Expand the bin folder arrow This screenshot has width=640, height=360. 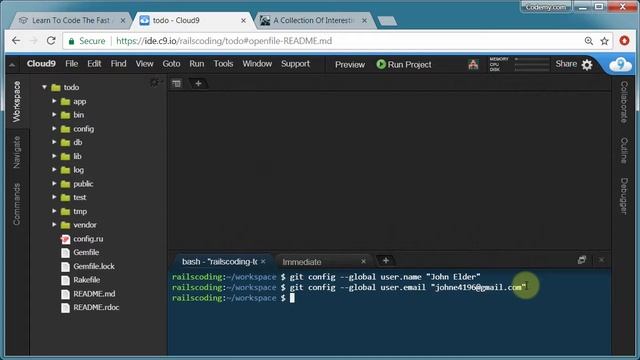(54, 115)
